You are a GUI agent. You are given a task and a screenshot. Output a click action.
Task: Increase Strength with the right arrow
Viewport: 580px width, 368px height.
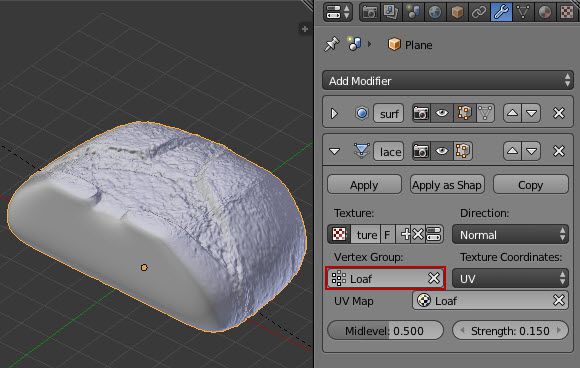[559, 330]
